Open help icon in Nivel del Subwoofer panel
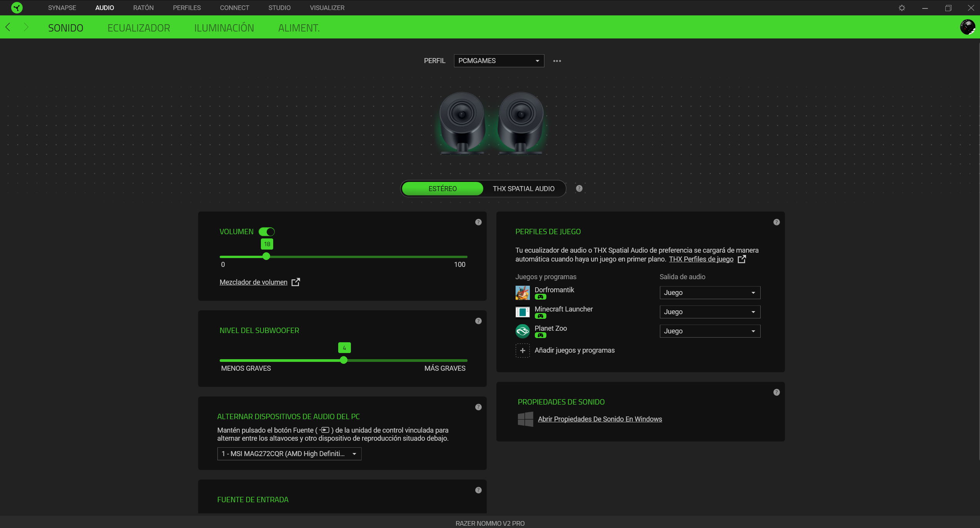This screenshot has height=528, width=980. pos(478,321)
